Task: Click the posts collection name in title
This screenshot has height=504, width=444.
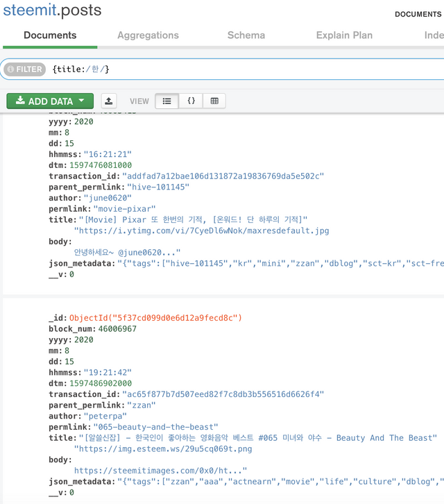Action: [x=81, y=11]
